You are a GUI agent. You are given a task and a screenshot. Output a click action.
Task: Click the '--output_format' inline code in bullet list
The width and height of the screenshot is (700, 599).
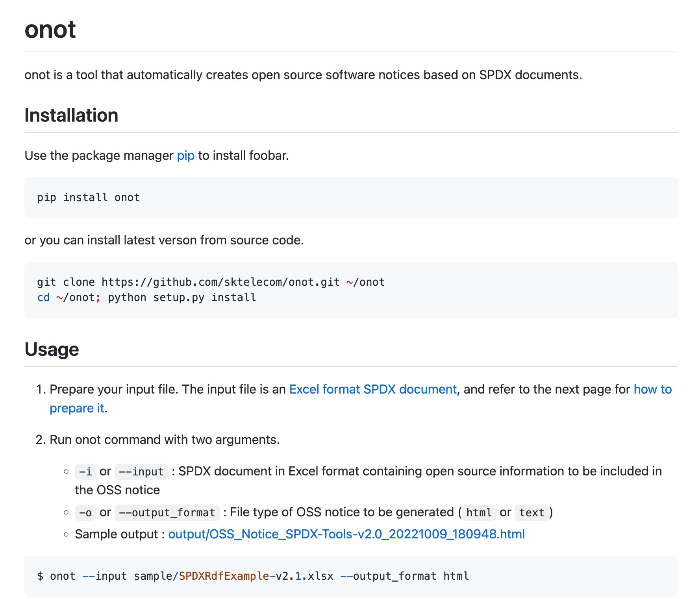(x=167, y=512)
